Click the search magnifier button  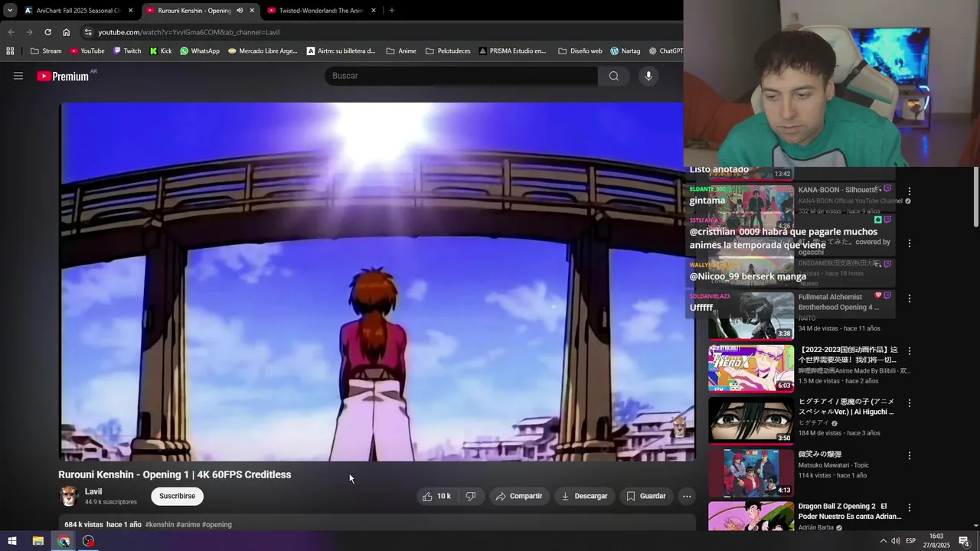pyautogui.click(x=613, y=76)
